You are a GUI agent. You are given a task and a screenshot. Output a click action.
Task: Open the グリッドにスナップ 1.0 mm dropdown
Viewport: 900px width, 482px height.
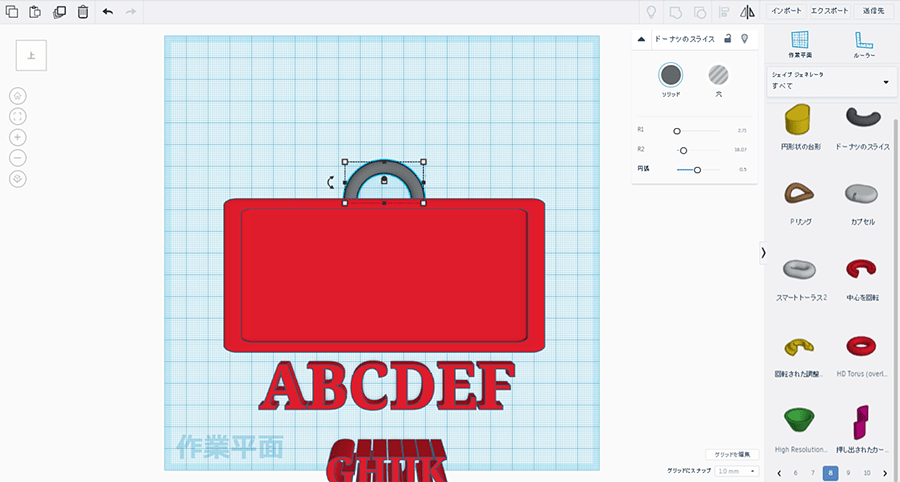[x=738, y=470]
